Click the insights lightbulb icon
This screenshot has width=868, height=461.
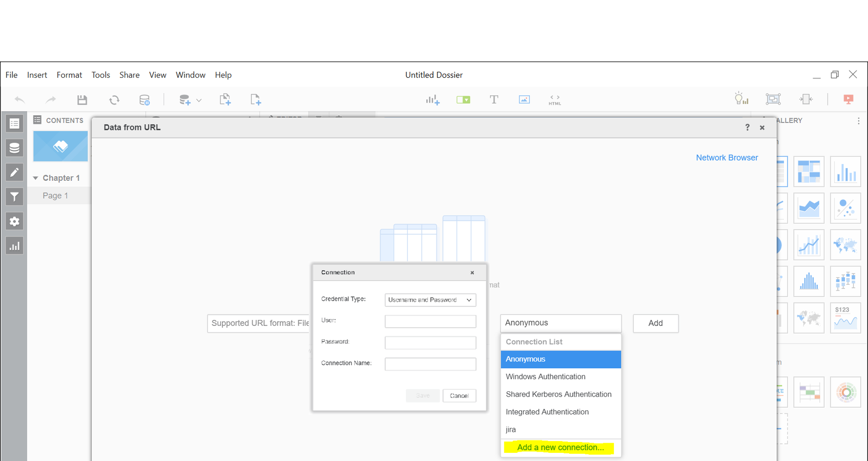pyautogui.click(x=741, y=98)
